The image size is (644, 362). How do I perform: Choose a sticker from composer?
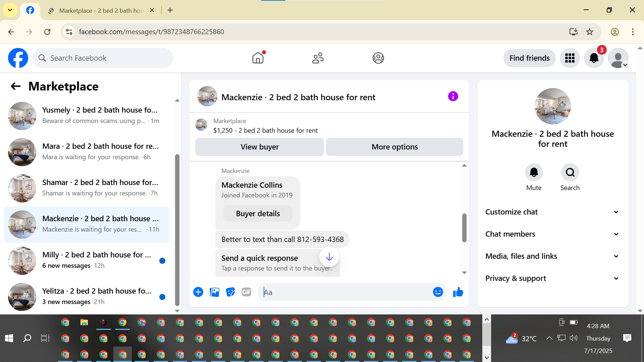pos(230,292)
